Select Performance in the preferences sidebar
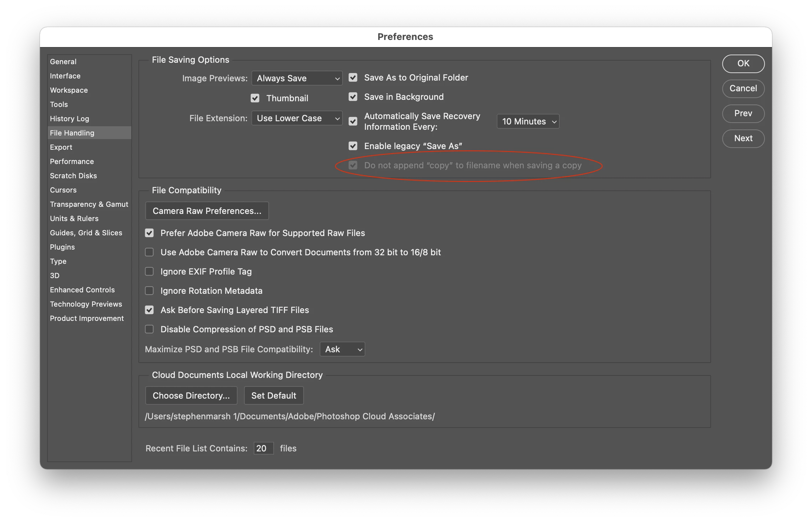812x522 pixels. (72, 162)
